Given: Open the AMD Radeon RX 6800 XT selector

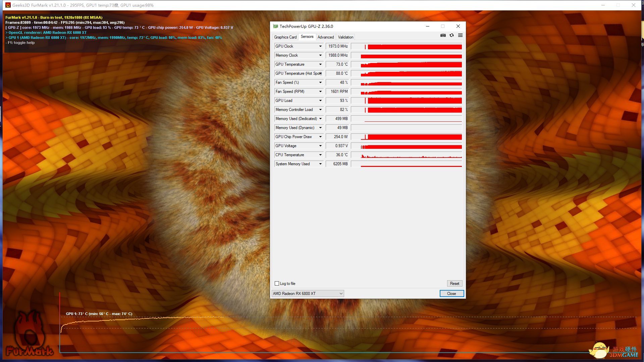Looking at the screenshot, I should click(308, 294).
